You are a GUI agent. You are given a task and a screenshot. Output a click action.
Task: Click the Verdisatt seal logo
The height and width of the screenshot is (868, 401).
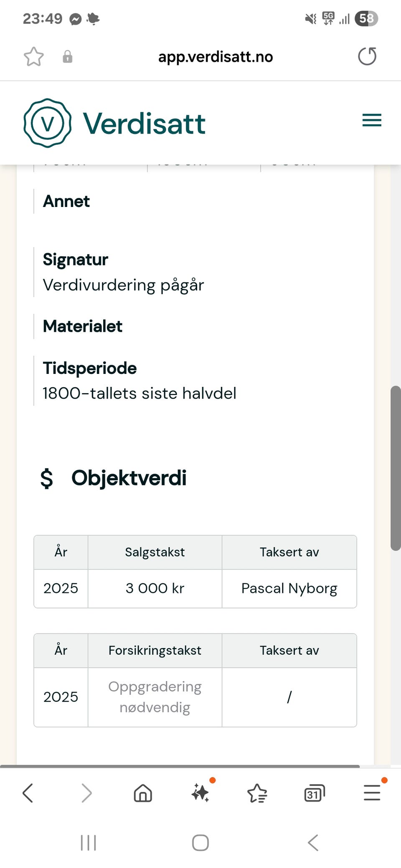(x=48, y=123)
